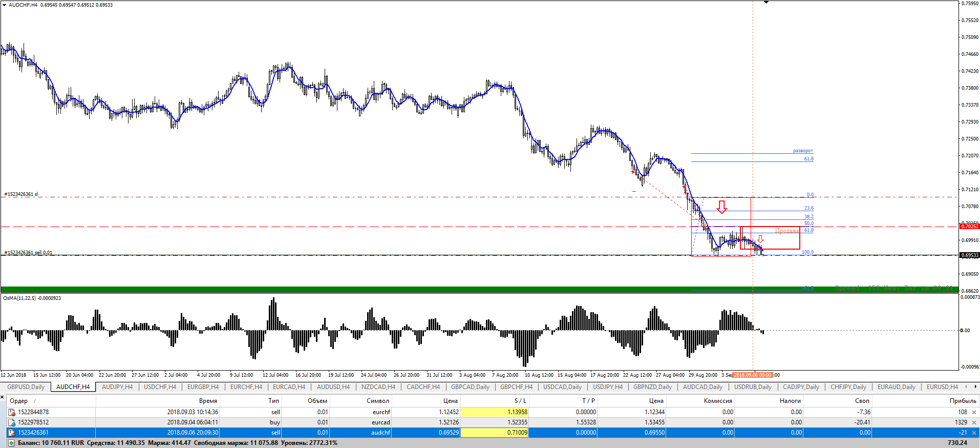Open the NZDCAD,H4 chart tab
The height and width of the screenshot is (448, 980).
(378, 387)
